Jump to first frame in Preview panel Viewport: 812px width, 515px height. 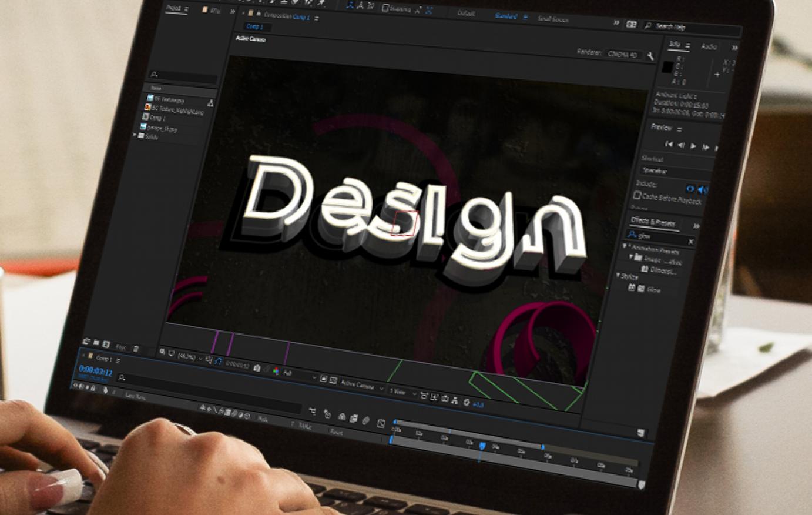tap(668, 143)
